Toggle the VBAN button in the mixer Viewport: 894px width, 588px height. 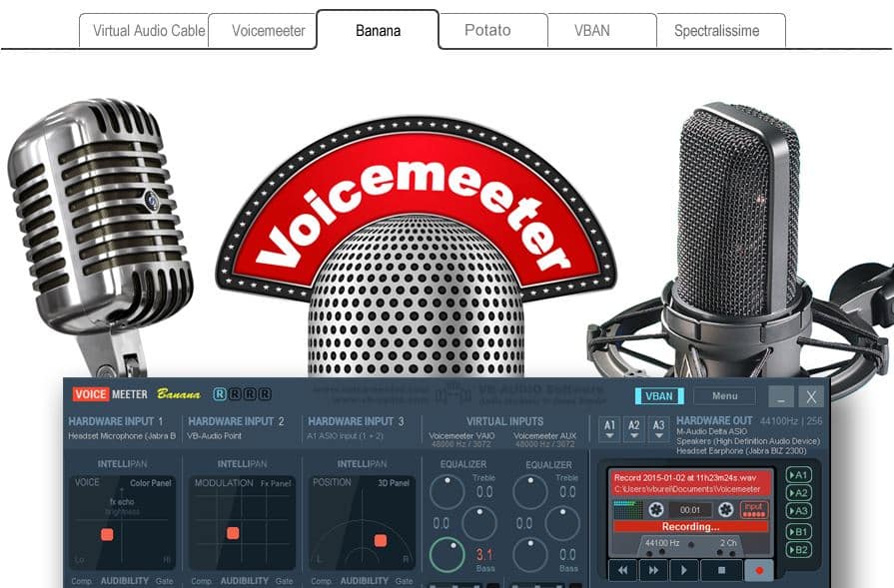click(x=659, y=396)
